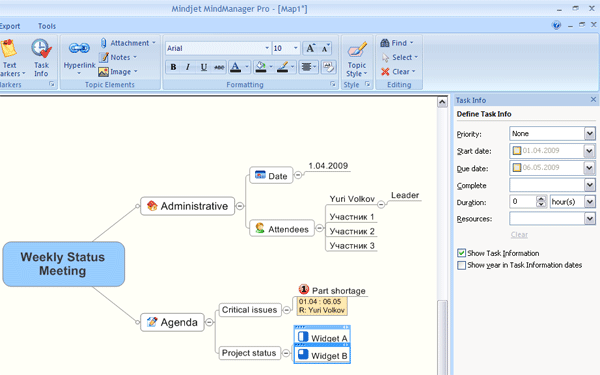
Task: Click the Grow Font icon
Action: click(310, 48)
